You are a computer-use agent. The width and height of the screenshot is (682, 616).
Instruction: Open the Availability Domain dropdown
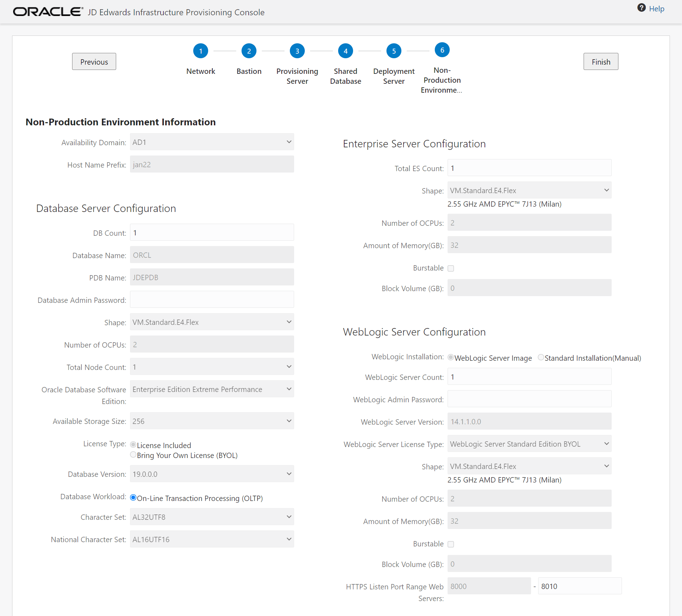point(212,142)
